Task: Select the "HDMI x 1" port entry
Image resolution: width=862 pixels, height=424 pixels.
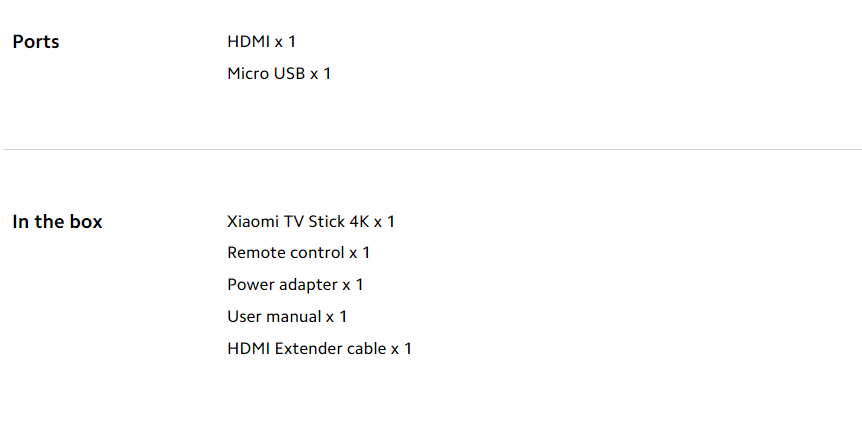Action: pos(262,42)
